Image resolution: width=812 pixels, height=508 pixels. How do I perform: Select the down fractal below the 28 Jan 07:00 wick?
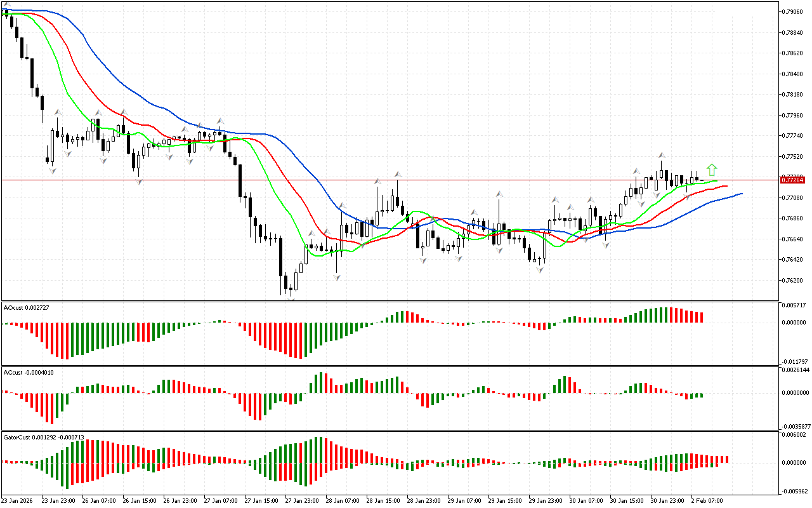pyautogui.click(x=336, y=277)
